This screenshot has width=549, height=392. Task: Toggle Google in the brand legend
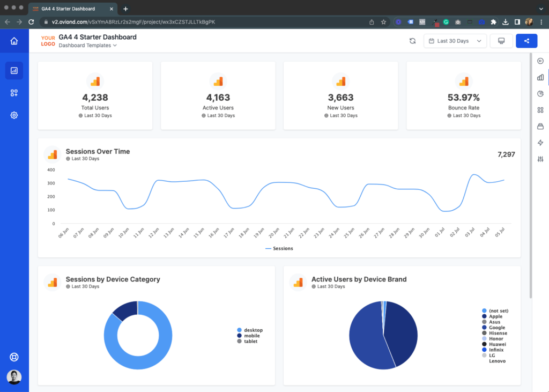tap(493, 328)
